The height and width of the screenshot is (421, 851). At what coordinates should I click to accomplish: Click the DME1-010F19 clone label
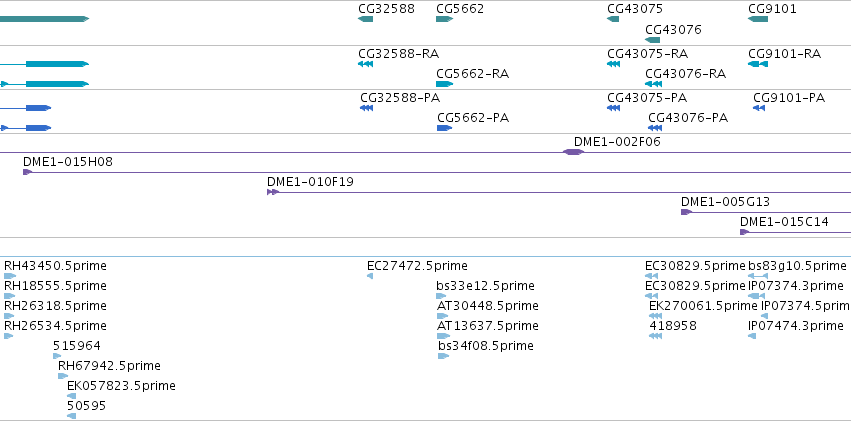(310, 182)
